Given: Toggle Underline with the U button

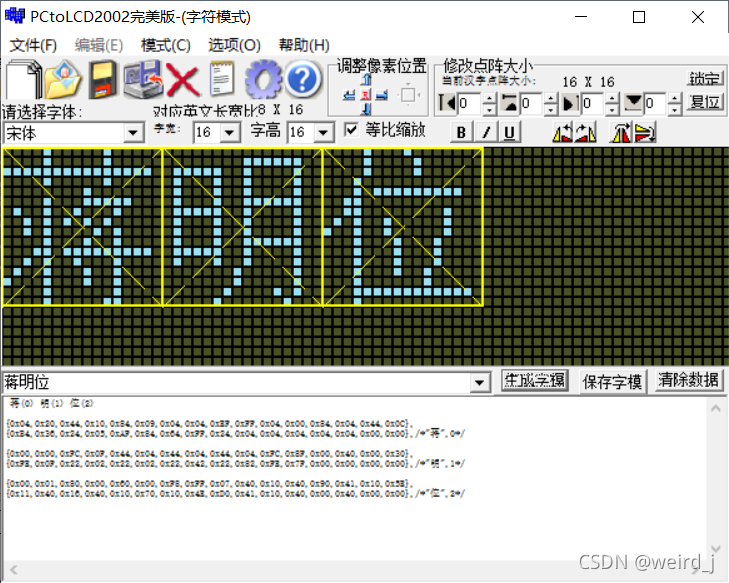Looking at the screenshot, I should click(509, 132).
